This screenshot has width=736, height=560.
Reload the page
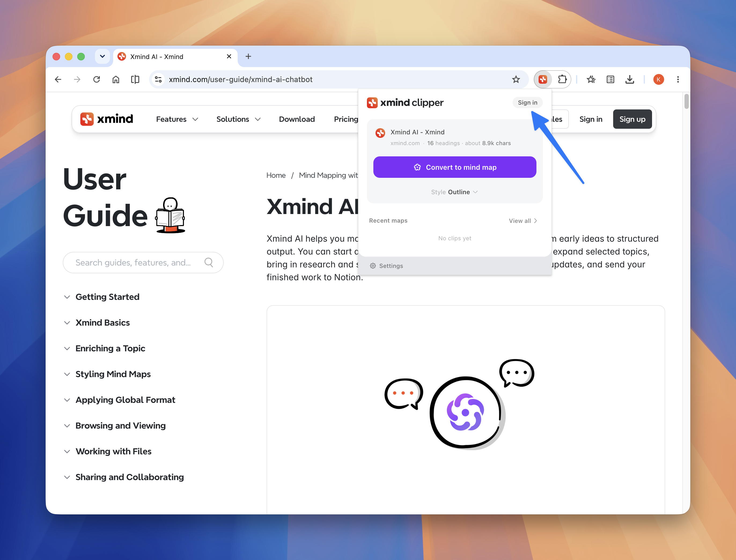point(97,79)
